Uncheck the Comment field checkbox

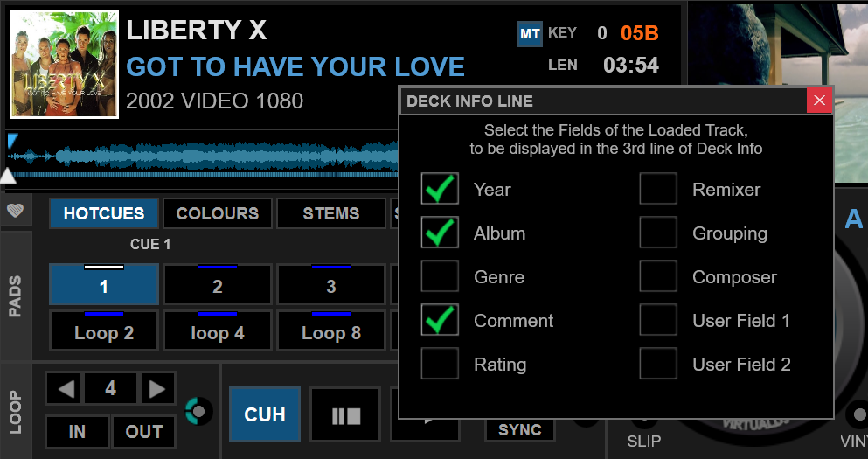point(440,320)
